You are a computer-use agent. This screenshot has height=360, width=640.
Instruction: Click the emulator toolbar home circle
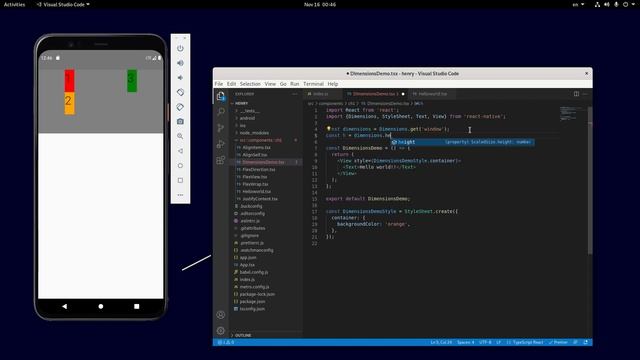pyautogui.click(x=180, y=166)
